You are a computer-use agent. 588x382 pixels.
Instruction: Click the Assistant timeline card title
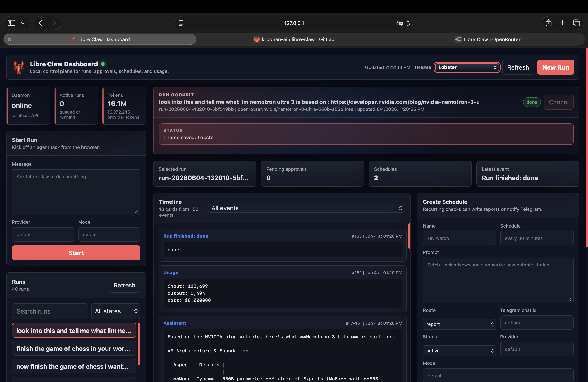point(175,323)
